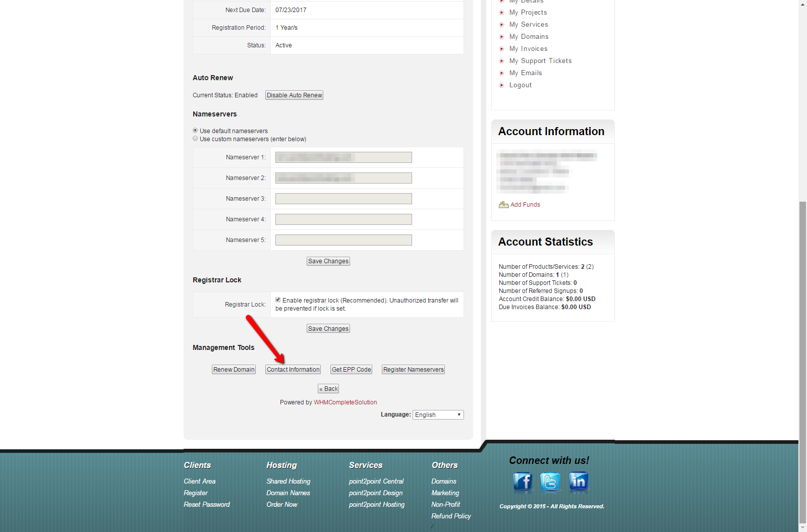Focus the Nameserver 1 field
The width and height of the screenshot is (807, 532).
(343, 157)
